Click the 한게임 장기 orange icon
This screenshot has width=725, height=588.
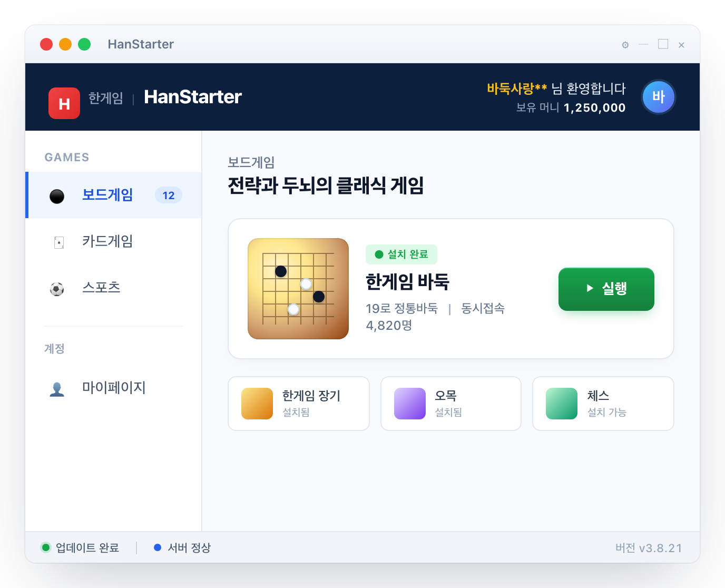pos(257,404)
